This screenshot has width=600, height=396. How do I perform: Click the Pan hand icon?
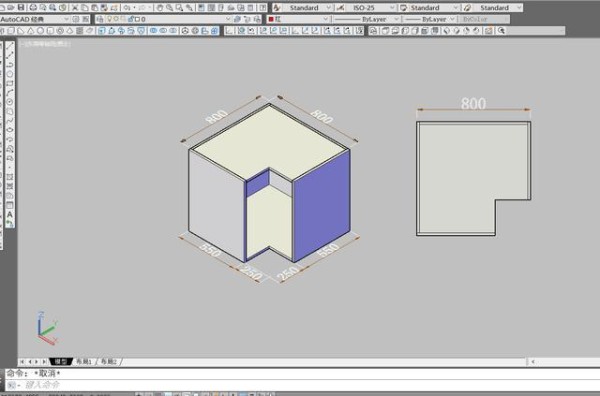[160, 7]
